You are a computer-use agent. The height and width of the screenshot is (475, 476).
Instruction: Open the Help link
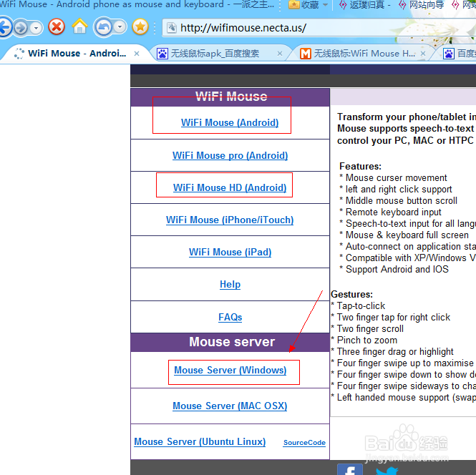point(230,284)
